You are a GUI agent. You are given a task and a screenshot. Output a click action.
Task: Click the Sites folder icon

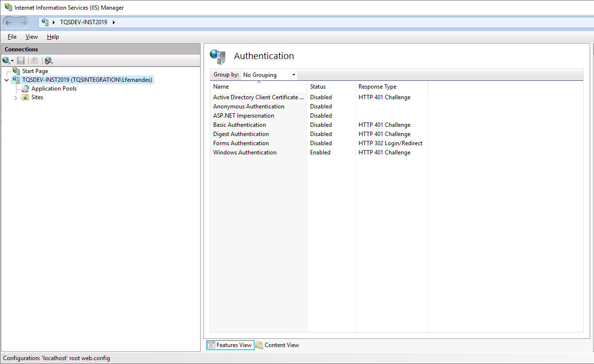point(25,97)
